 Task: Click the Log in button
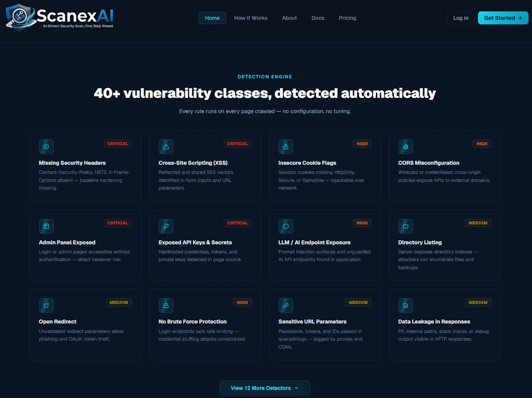point(461,18)
